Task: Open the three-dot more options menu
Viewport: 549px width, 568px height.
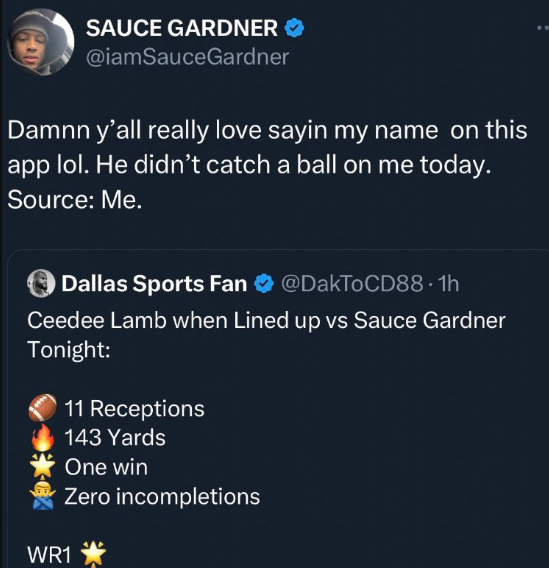Action: pos(543,28)
